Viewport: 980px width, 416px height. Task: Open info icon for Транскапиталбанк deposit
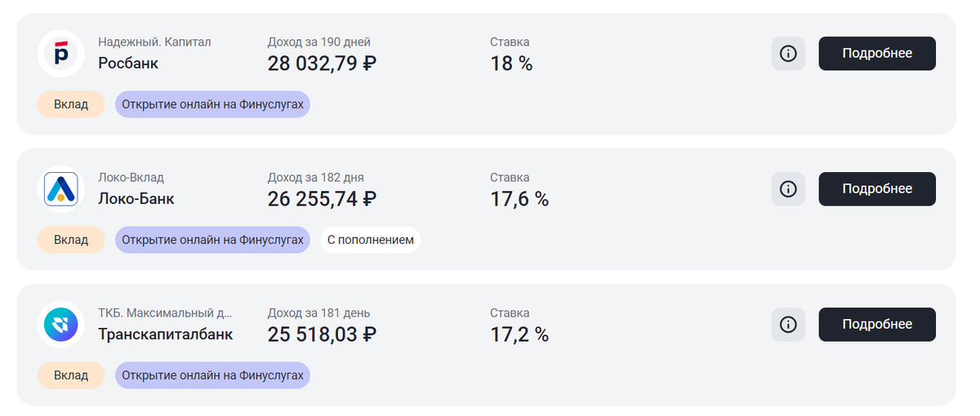pyautogui.click(x=788, y=324)
